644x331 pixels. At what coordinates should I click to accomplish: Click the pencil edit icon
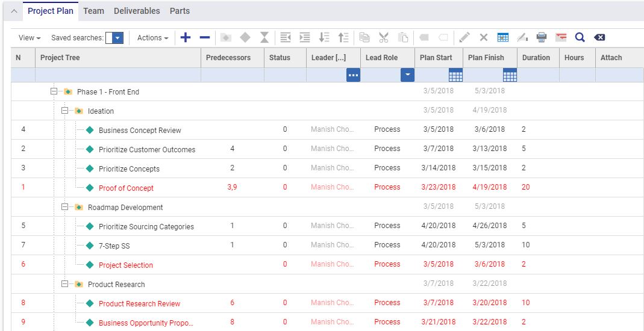pyautogui.click(x=464, y=38)
